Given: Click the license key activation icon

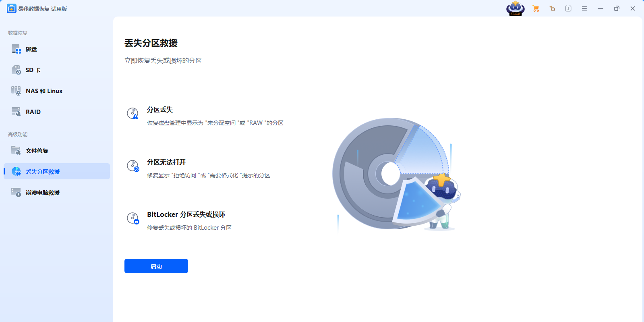Looking at the screenshot, I should pyautogui.click(x=552, y=8).
